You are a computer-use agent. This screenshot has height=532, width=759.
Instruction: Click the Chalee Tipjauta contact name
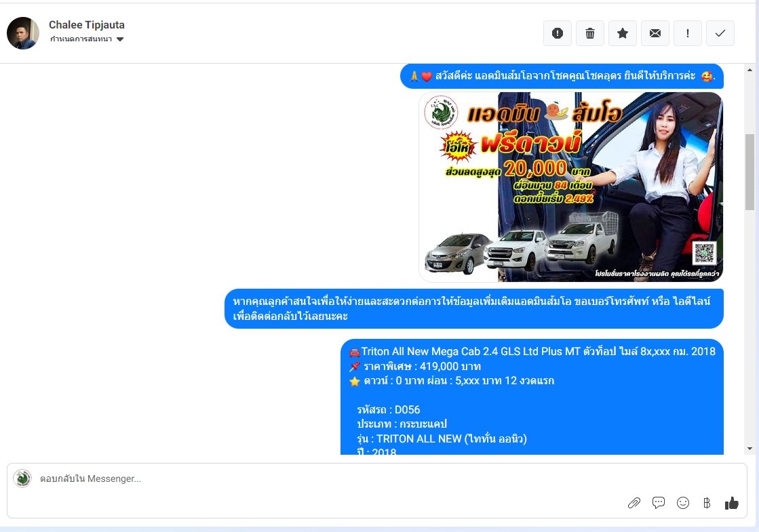pyautogui.click(x=87, y=24)
